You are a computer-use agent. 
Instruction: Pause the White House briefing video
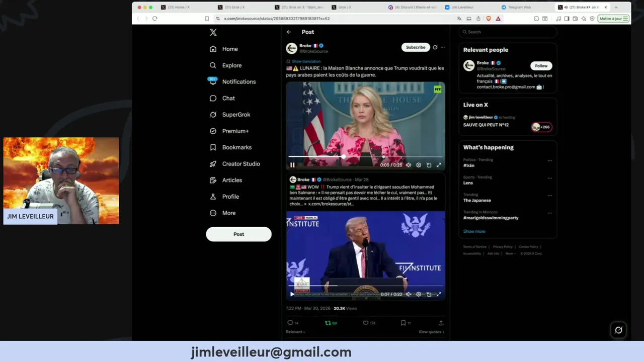(292, 165)
